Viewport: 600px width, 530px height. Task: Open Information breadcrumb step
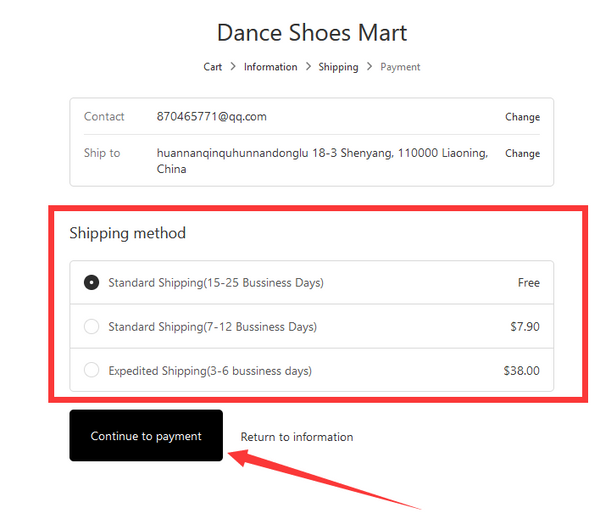click(x=271, y=67)
